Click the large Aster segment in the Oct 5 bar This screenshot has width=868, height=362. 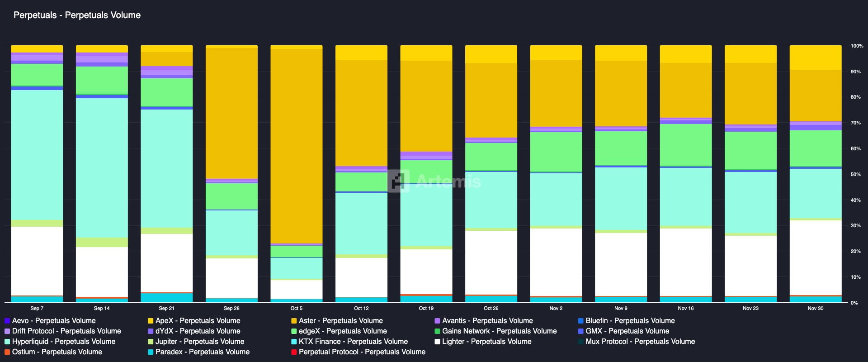coord(297,145)
